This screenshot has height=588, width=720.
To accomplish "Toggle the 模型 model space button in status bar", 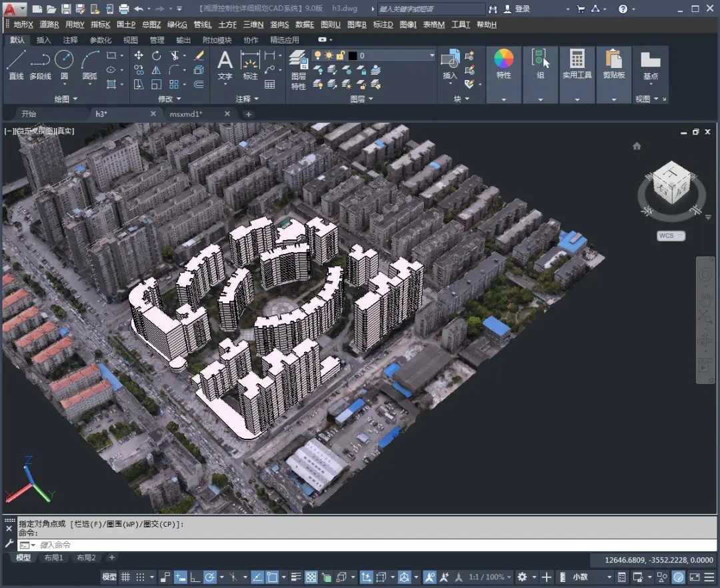I will point(109,577).
